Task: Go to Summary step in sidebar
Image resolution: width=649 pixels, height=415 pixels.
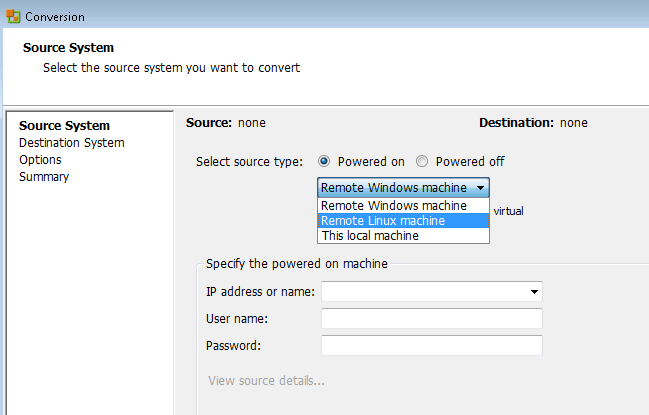Action: click(44, 177)
